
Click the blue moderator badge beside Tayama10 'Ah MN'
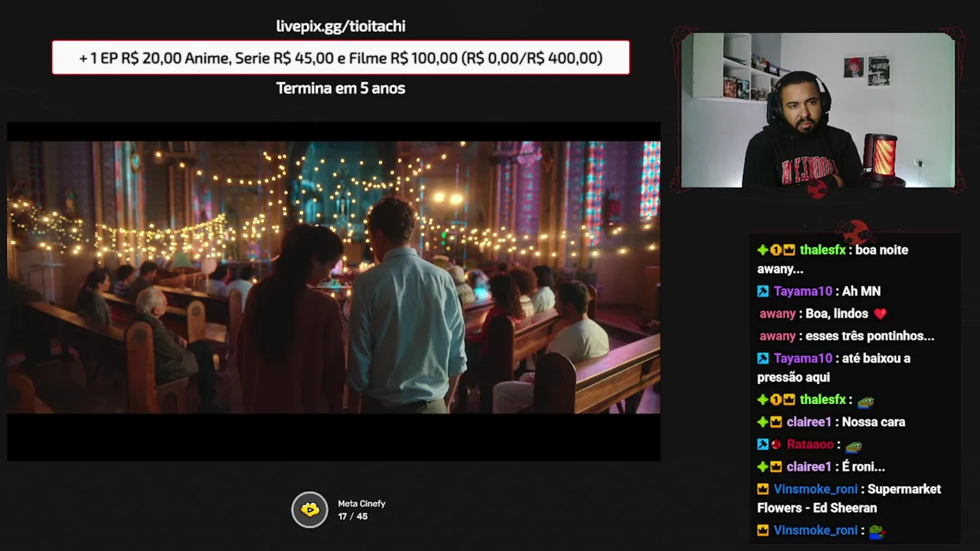[763, 292]
